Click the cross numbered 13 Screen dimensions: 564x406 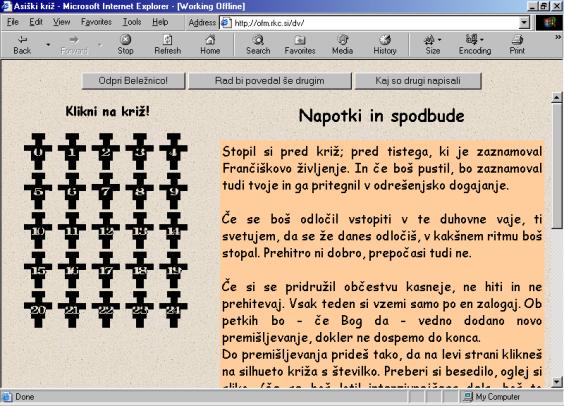point(140,231)
